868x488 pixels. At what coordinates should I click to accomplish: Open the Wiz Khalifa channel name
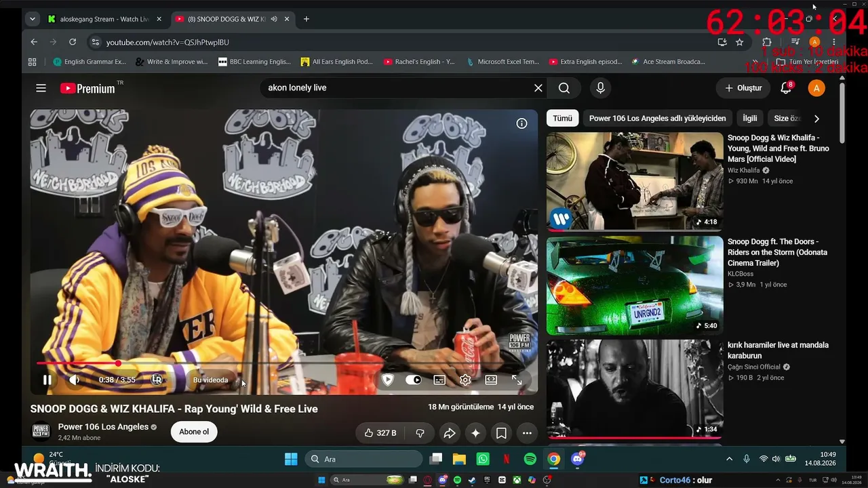click(x=744, y=170)
